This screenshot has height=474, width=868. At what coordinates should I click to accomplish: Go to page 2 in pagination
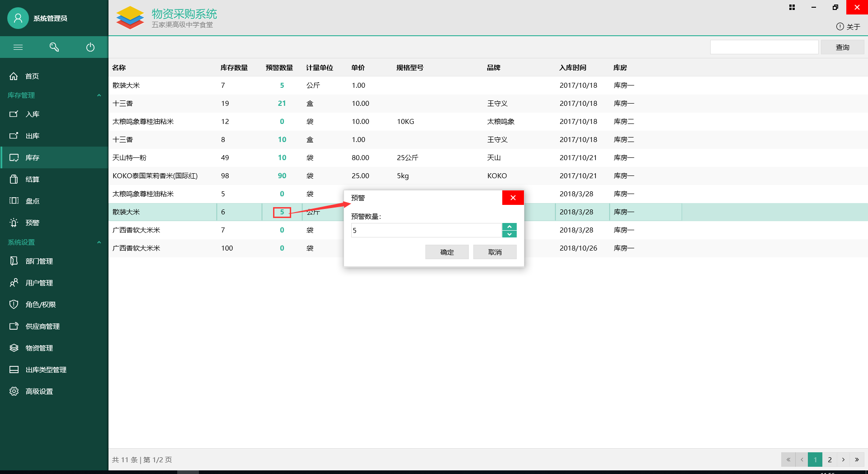click(x=830, y=460)
